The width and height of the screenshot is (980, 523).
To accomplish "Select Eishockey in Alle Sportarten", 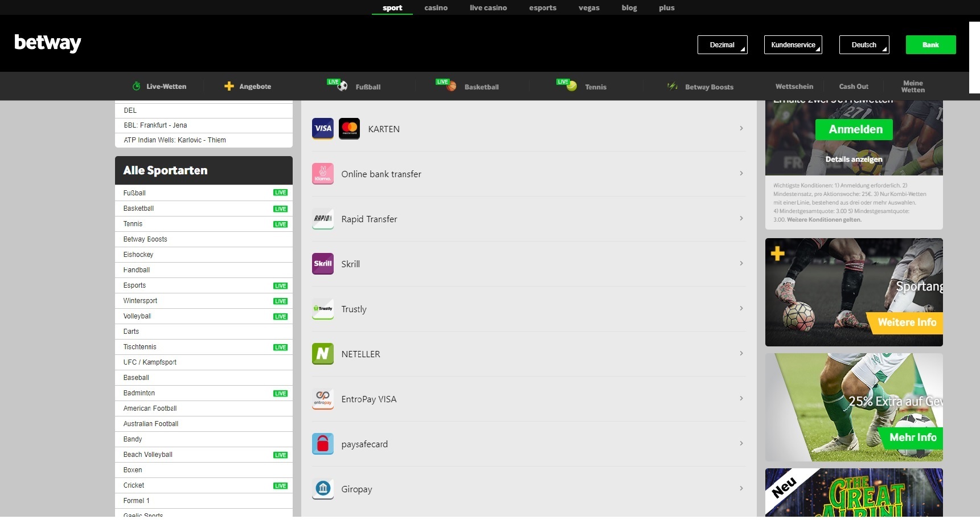I will click(204, 255).
